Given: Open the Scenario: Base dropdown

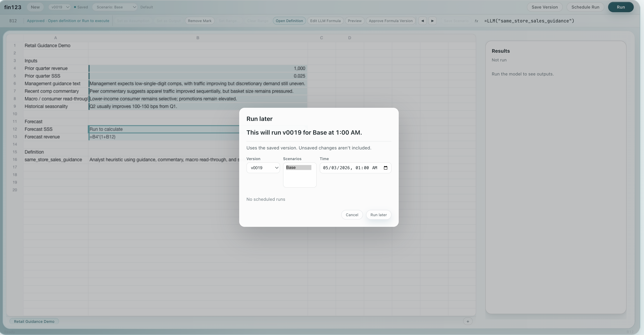Looking at the screenshot, I should [115, 7].
